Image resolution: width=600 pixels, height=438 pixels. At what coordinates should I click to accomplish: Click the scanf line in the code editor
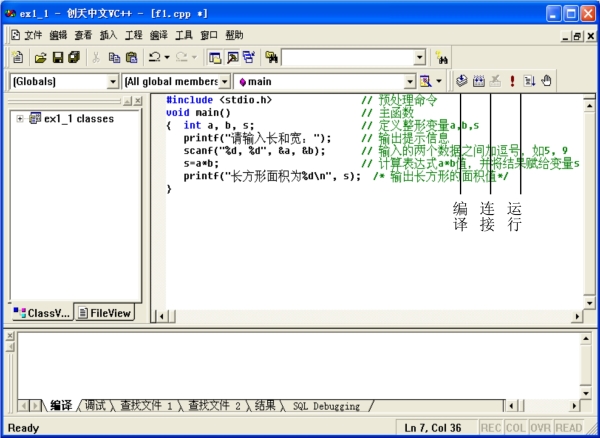(x=254, y=151)
